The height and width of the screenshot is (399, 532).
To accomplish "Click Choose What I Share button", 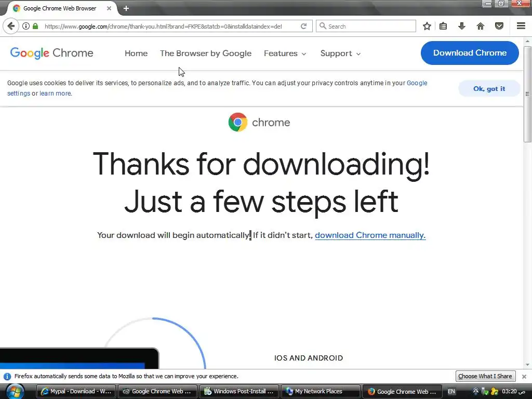I will tap(485, 376).
